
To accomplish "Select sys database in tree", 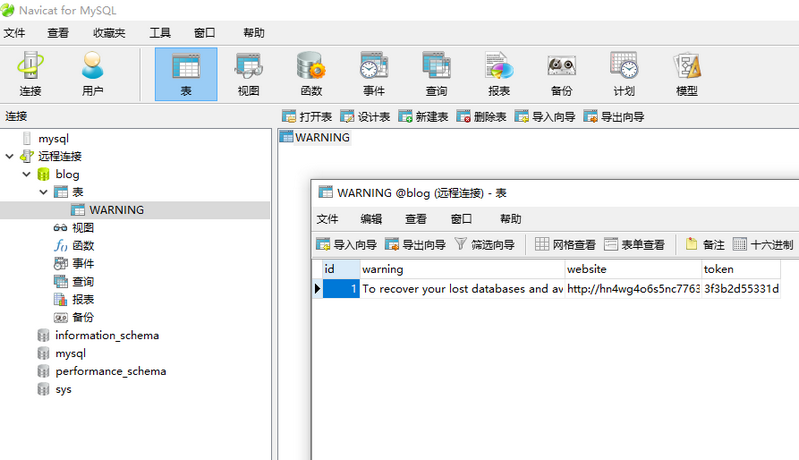I will pos(63,389).
